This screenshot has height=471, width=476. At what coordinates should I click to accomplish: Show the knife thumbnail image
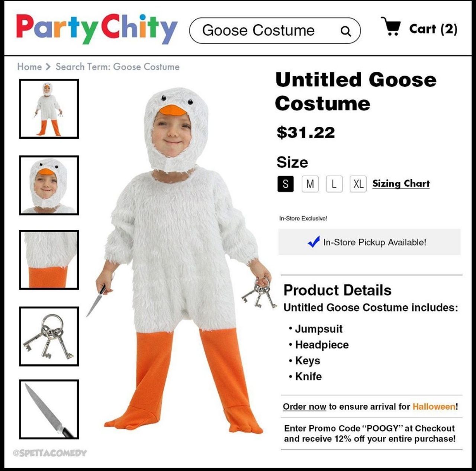tap(49, 409)
